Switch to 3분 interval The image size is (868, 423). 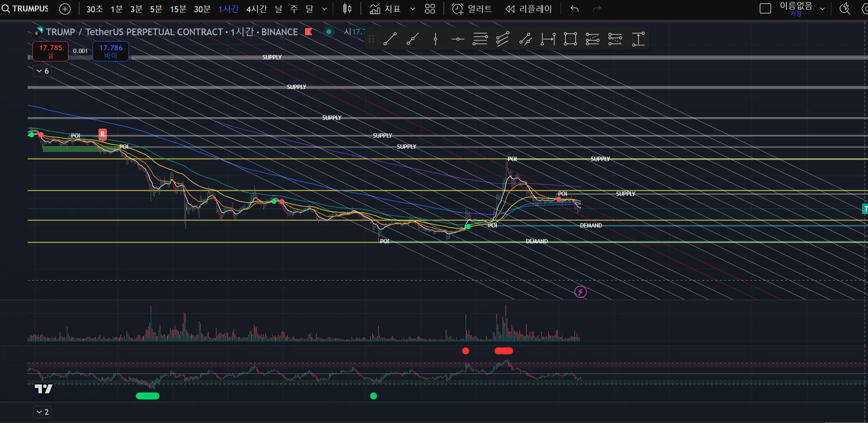pyautogui.click(x=136, y=9)
